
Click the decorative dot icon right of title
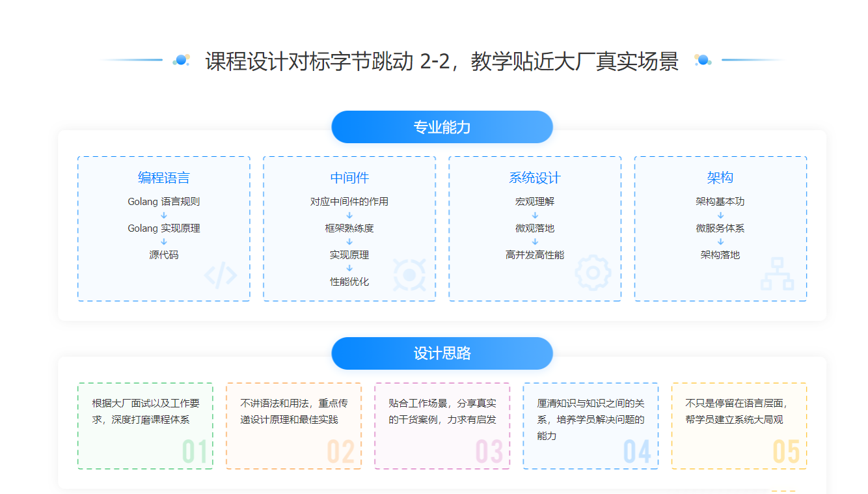(x=703, y=61)
